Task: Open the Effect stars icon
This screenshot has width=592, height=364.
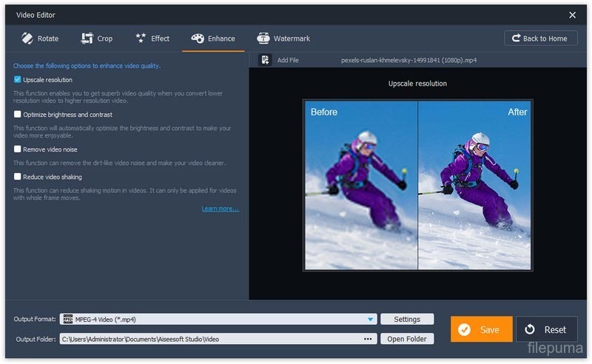Action: point(141,38)
